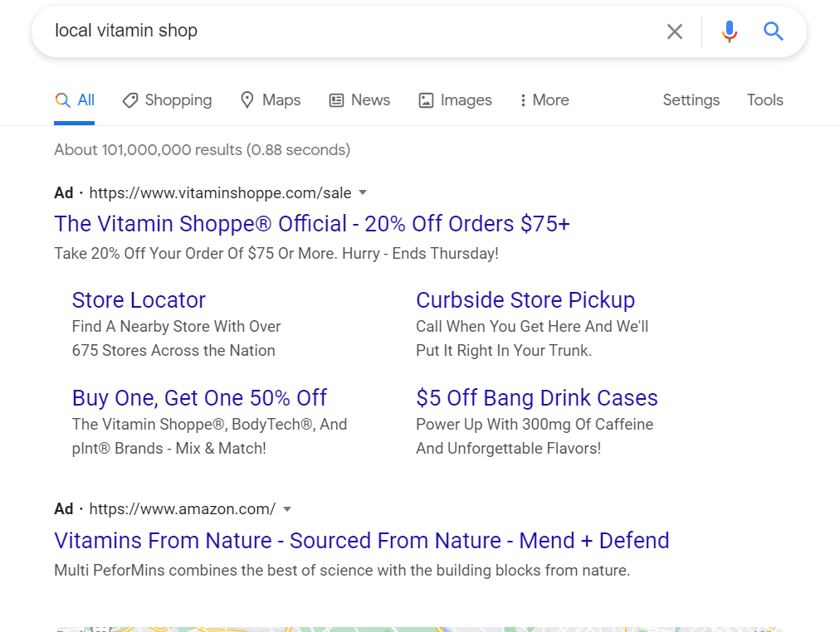Switch to the Images tab

(455, 100)
